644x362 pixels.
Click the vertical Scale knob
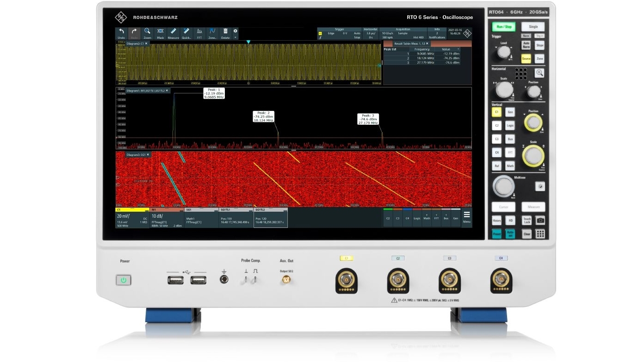tap(533, 155)
